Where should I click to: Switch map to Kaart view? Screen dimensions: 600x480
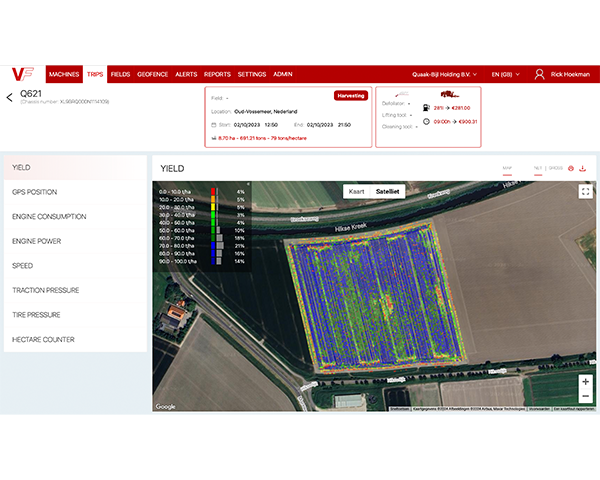click(356, 191)
